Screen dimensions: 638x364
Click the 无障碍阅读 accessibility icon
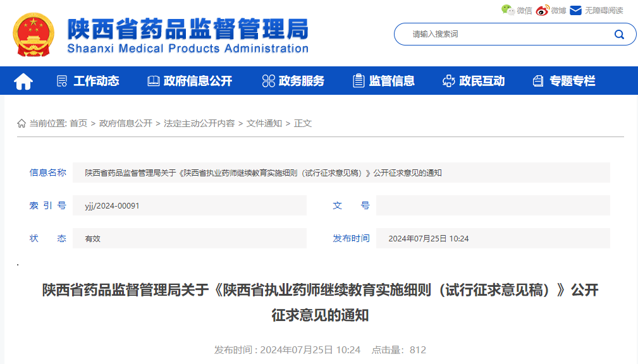tap(575, 10)
